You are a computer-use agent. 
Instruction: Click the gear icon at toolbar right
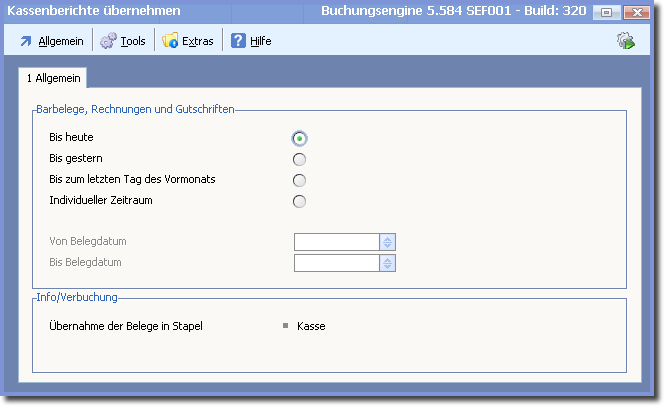[626, 41]
